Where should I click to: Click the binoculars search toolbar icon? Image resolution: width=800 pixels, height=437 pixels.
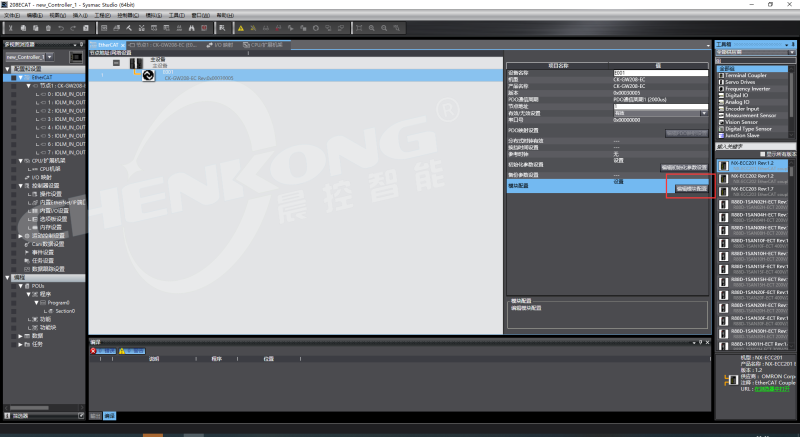point(191,28)
